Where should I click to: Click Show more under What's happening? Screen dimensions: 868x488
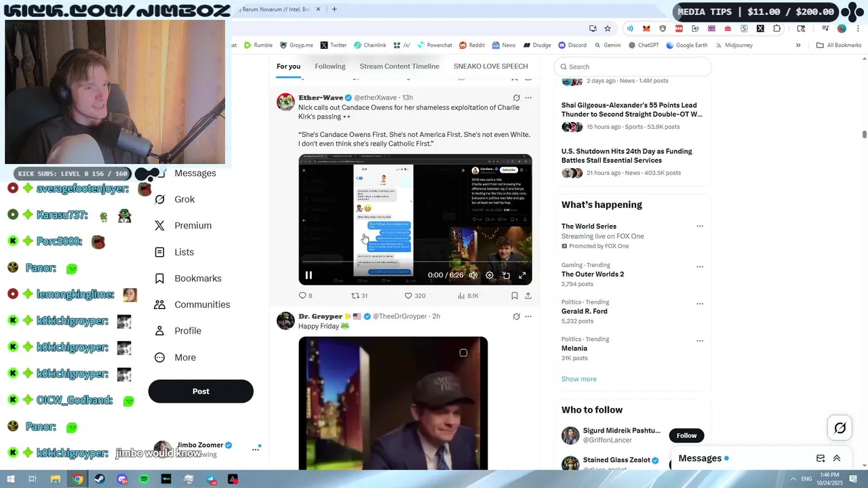tap(579, 379)
